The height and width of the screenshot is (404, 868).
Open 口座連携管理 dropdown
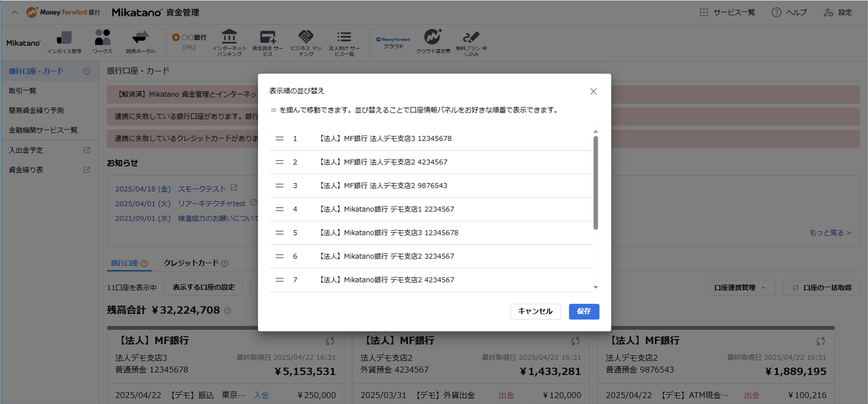pos(740,288)
